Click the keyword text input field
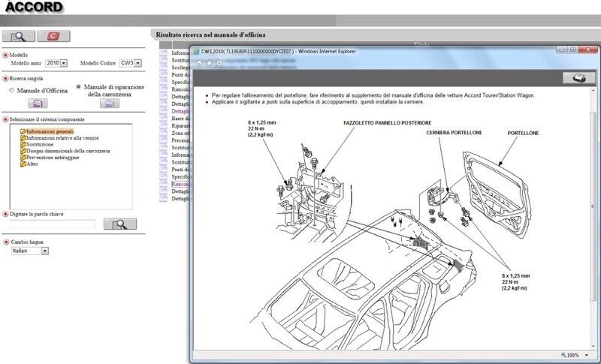This screenshot has width=601, height=364. 53,224
